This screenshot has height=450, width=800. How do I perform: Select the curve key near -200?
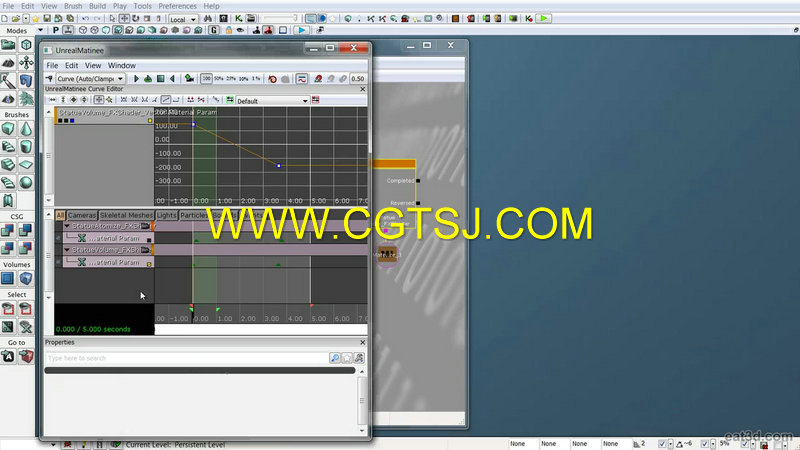(x=279, y=166)
